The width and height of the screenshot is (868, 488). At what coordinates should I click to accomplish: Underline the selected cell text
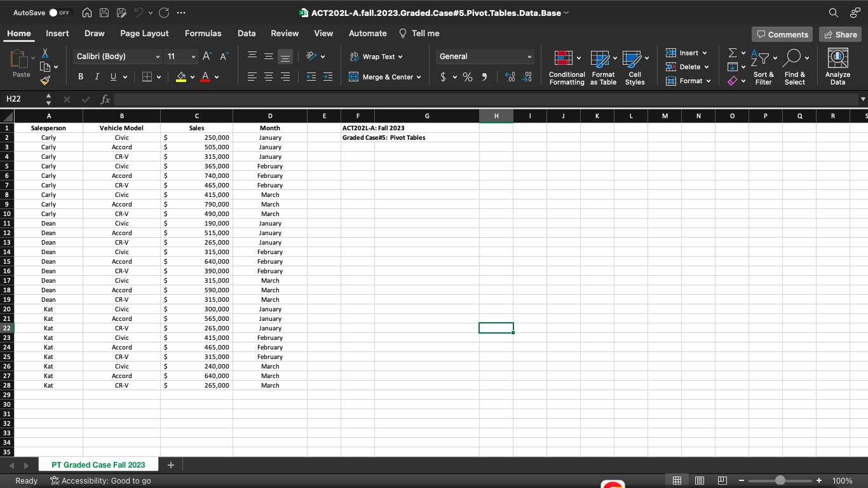click(112, 77)
